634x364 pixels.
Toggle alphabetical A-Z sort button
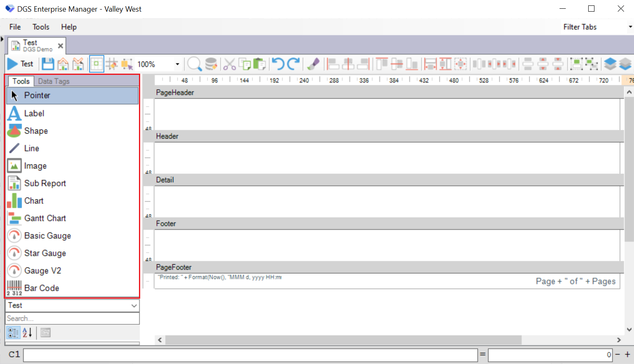tap(27, 332)
